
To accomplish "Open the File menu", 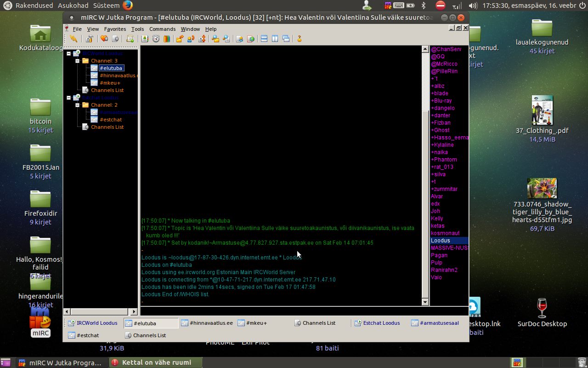I will [x=77, y=29].
